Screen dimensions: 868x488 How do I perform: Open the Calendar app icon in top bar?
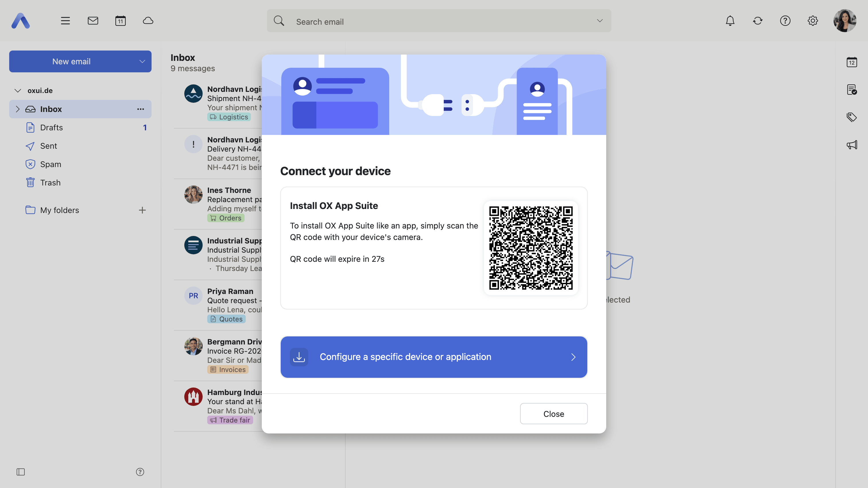[x=121, y=21]
